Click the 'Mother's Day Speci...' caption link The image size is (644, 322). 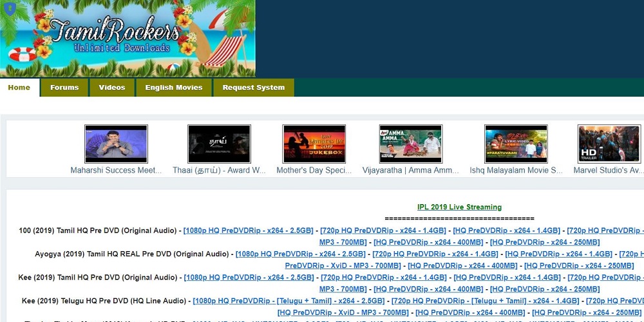[314, 170]
